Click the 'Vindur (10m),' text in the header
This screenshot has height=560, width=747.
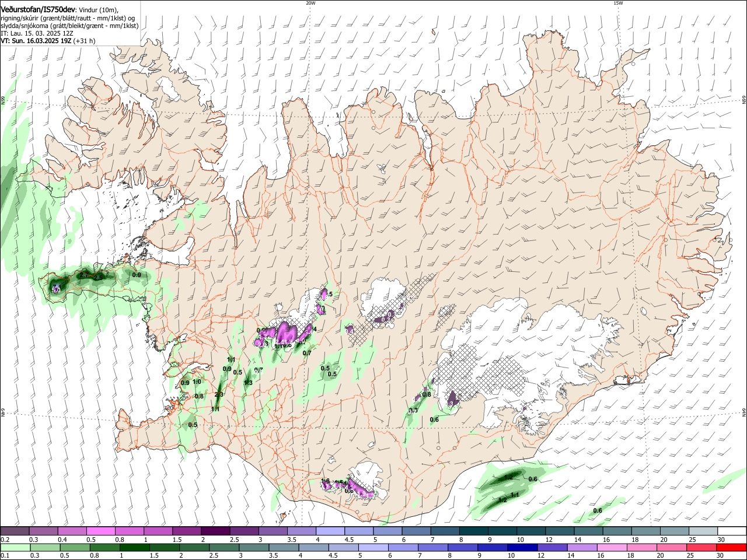(x=99, y=10)
